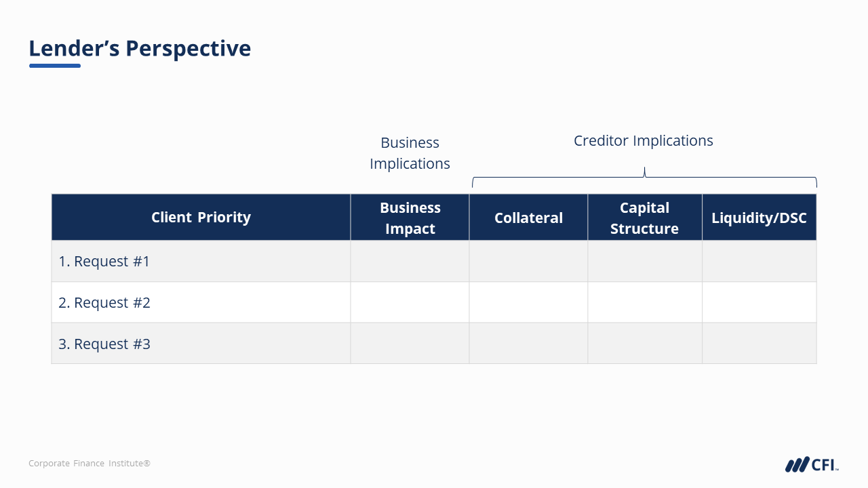Select Request #3 Capital Structure cell
This screenshot has height=488, width=868.
pyautogui.click(x=644, y=344)
